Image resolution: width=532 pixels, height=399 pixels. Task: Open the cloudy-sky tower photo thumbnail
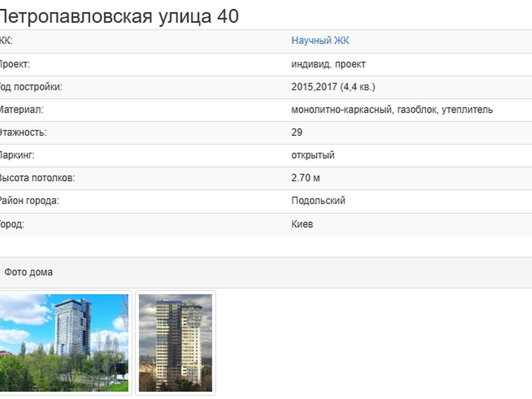[x=175, y=342]
